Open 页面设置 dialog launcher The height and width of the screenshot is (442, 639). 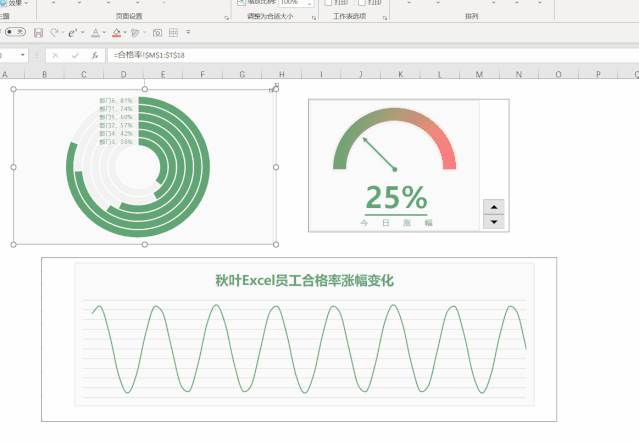[x=227, y=18]
